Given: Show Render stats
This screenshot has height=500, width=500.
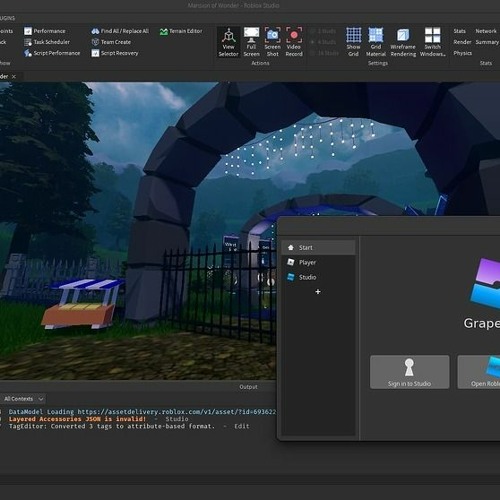Looking at the screenshot, I should (x=462, y=42).
